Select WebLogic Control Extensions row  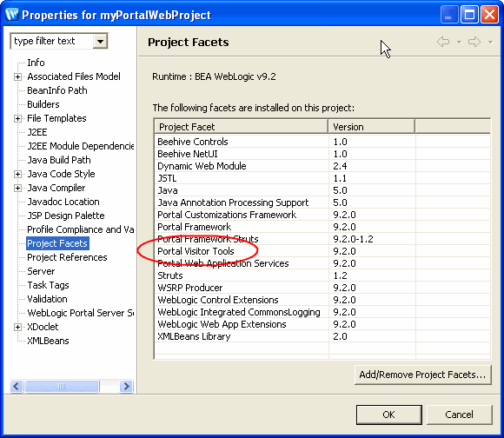[x=322, y=301]
